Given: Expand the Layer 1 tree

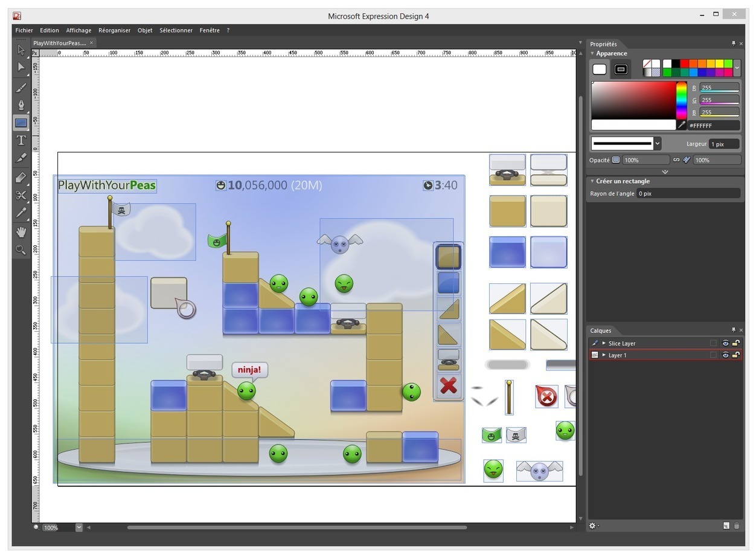Looking at the screenshot, I should (604, 355).
